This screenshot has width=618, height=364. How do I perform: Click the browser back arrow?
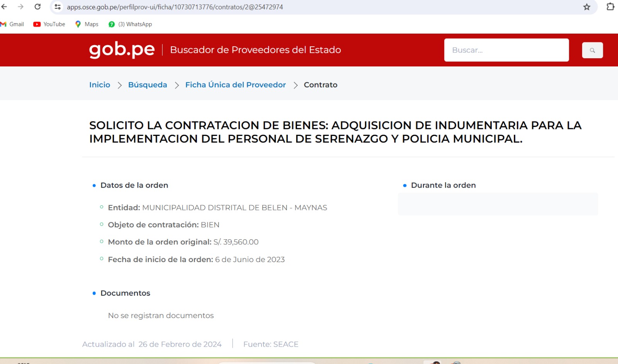coord(4,7)
